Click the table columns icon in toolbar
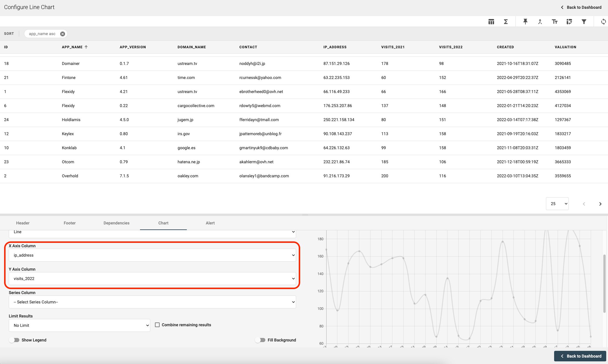This screenshot has width=608, height=364. tap(491, 22)
